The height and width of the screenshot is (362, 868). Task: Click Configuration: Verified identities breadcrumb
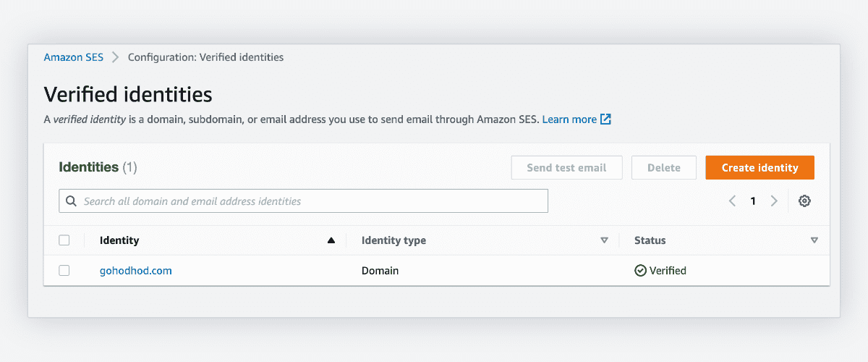(x=206, y=57)
